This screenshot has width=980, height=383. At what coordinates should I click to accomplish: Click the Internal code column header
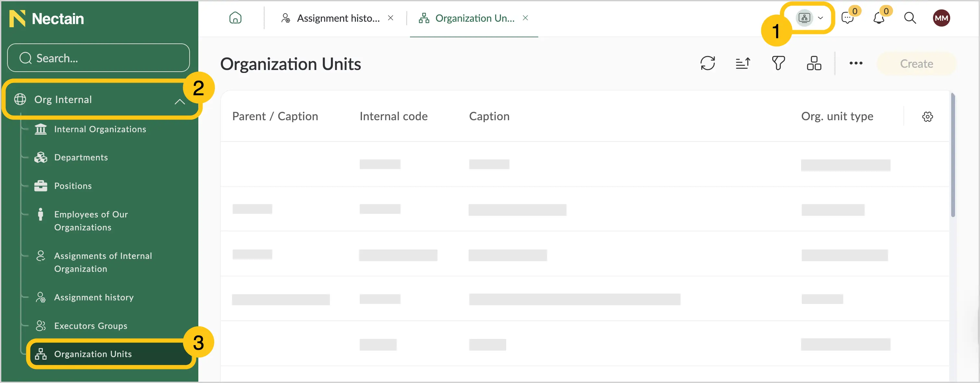(393, 116)
